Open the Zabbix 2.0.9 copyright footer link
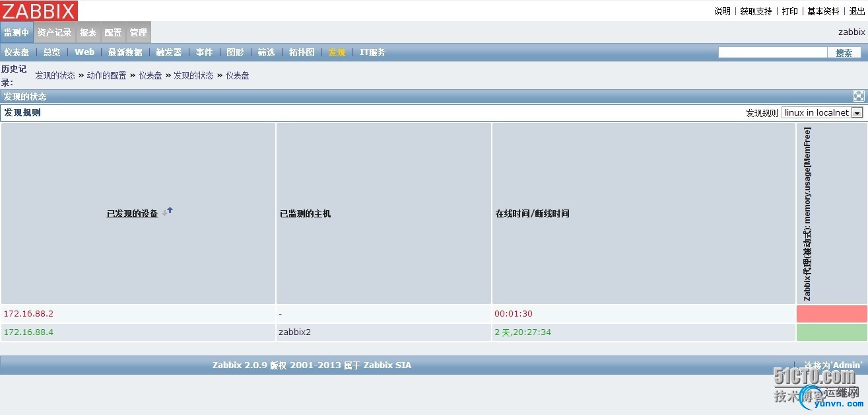 click(312, 365)
